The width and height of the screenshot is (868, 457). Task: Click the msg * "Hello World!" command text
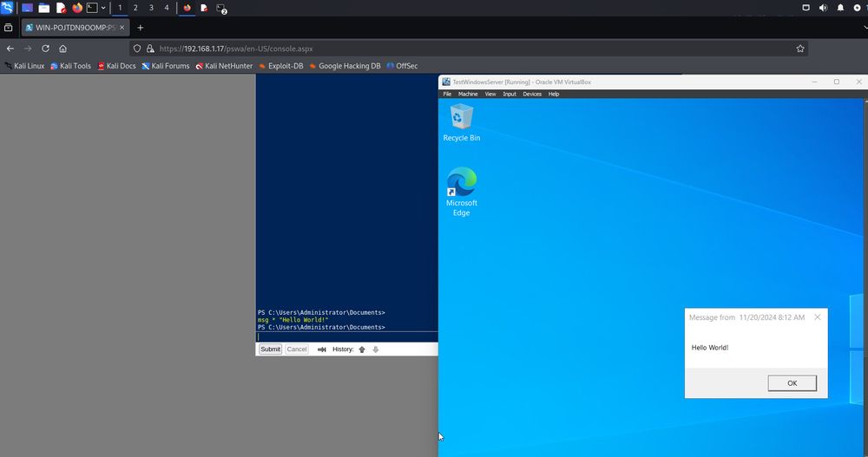point(293,320)
